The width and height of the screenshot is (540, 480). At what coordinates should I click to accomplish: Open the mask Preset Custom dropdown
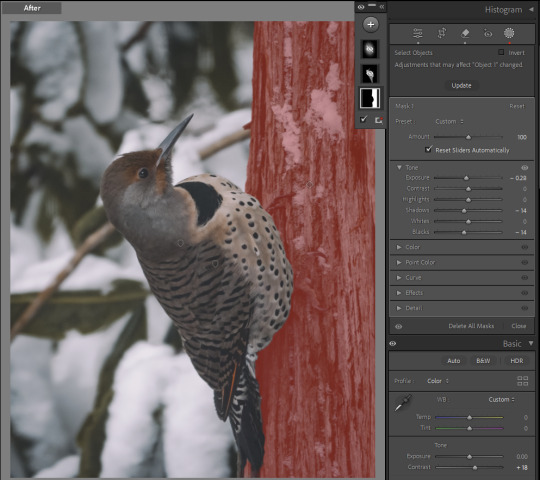pyautogui.click(x=449, y=122)
